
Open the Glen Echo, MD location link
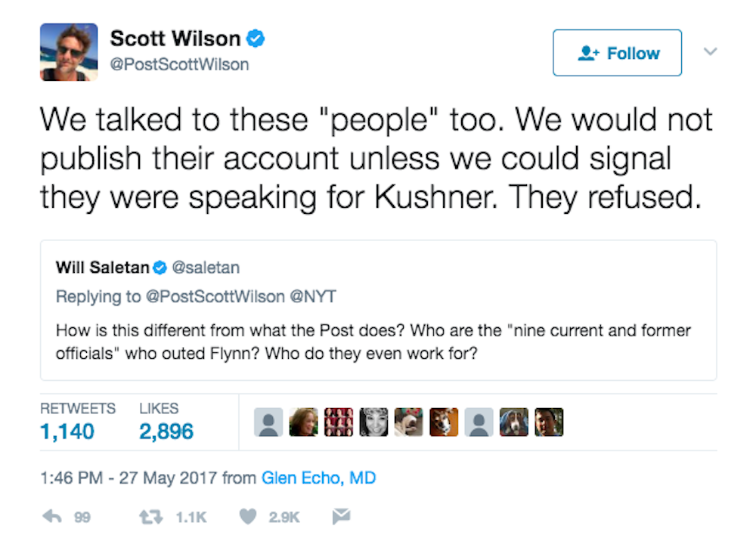click(x=318, y=478)
